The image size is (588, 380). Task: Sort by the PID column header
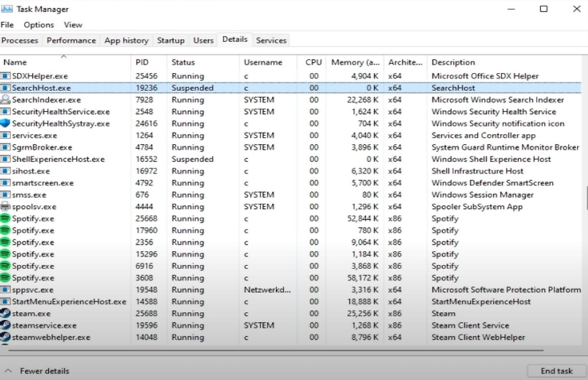149,62
